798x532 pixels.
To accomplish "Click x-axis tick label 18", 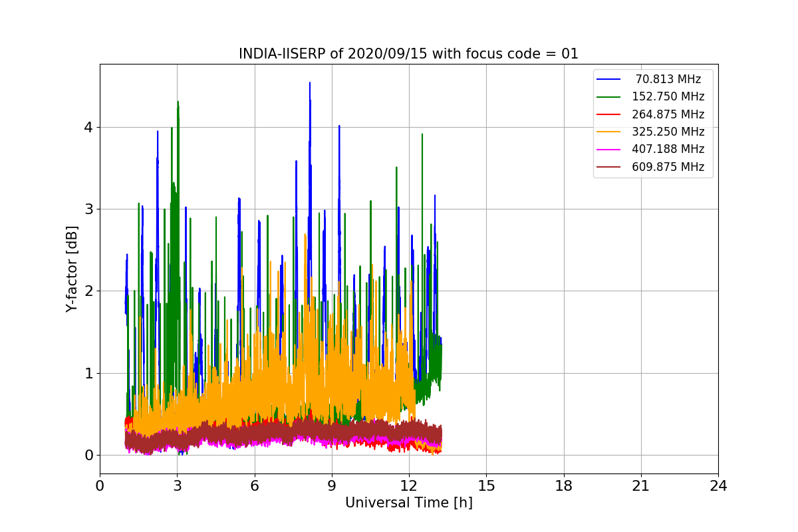I will (x=564, y=485).
